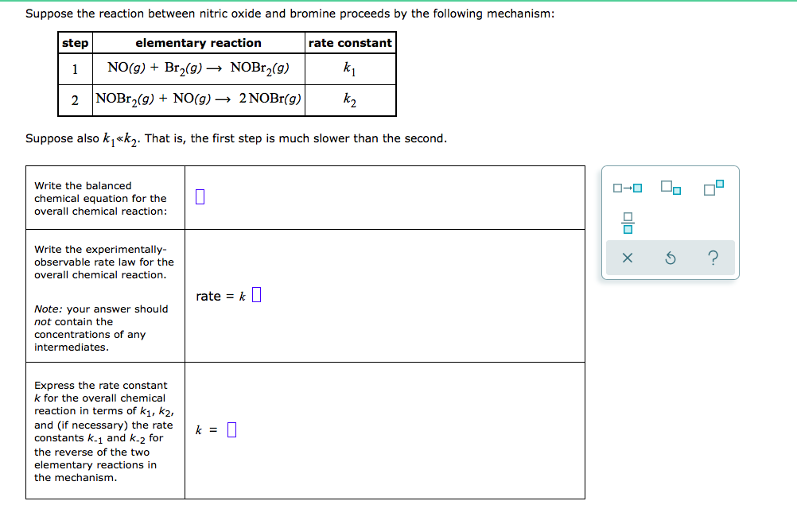797x532 pixels.
Task: Insert the reaction arrow template
Action: pos(626,188)
